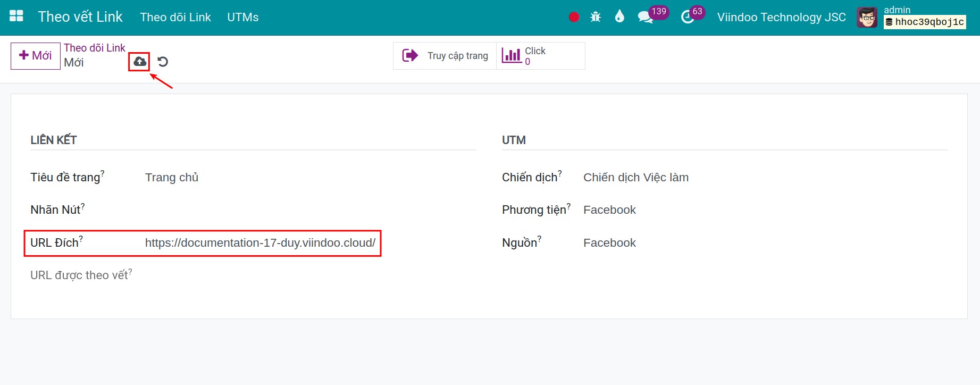Open the UTMs menu
Image resolution: width=980 pixels, height=385 pixels.
[x=243, y=17]
